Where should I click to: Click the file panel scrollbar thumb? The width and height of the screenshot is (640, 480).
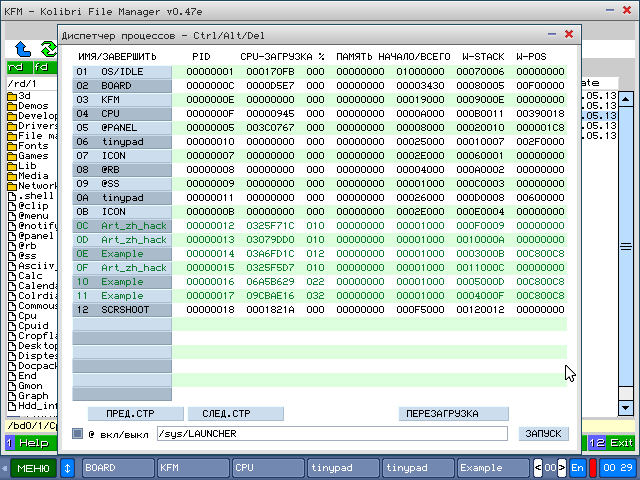click(x=625, y=245)
